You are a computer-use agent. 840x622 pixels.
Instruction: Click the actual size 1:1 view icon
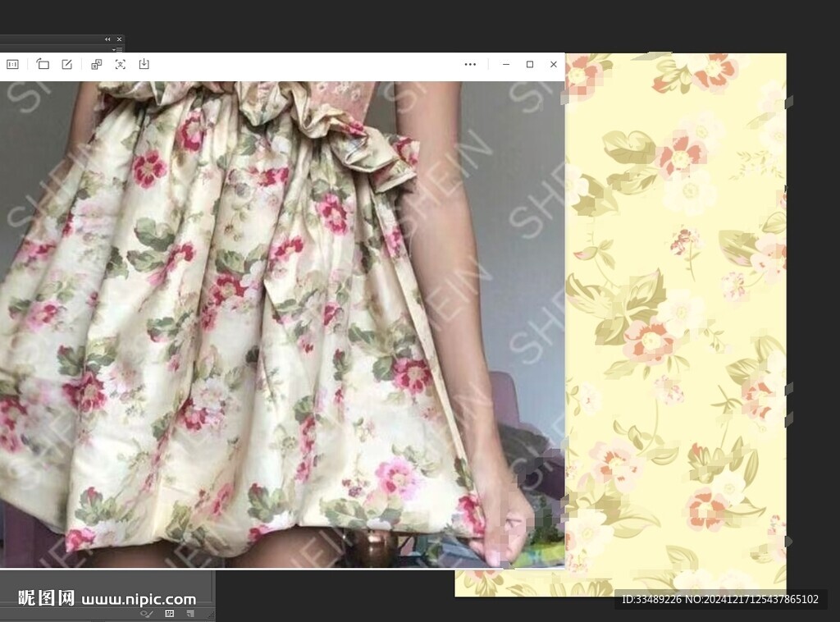click(12, 64)
